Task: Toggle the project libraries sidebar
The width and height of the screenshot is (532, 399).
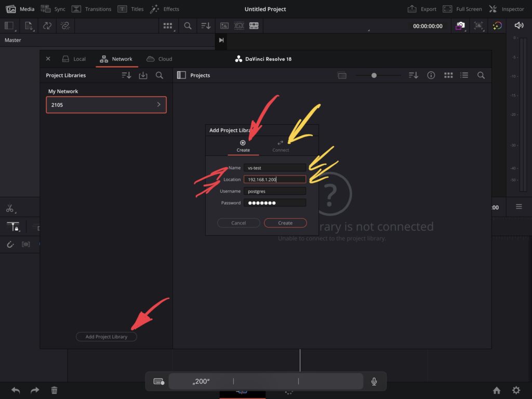Action: [x=181, y=75]
